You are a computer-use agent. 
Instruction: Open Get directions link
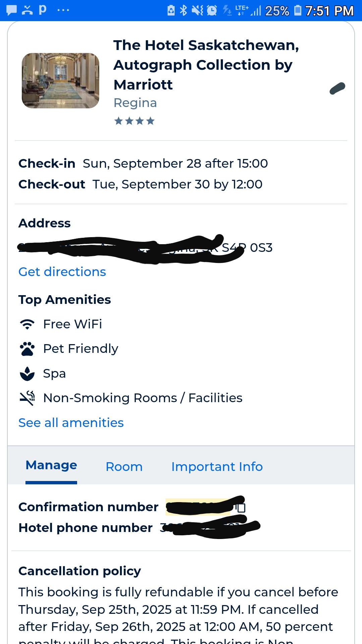(62, 272)
